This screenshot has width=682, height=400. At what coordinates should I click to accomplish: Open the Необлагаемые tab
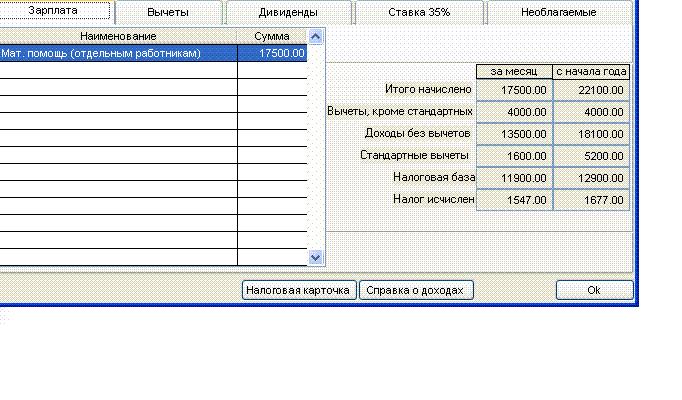559,13
